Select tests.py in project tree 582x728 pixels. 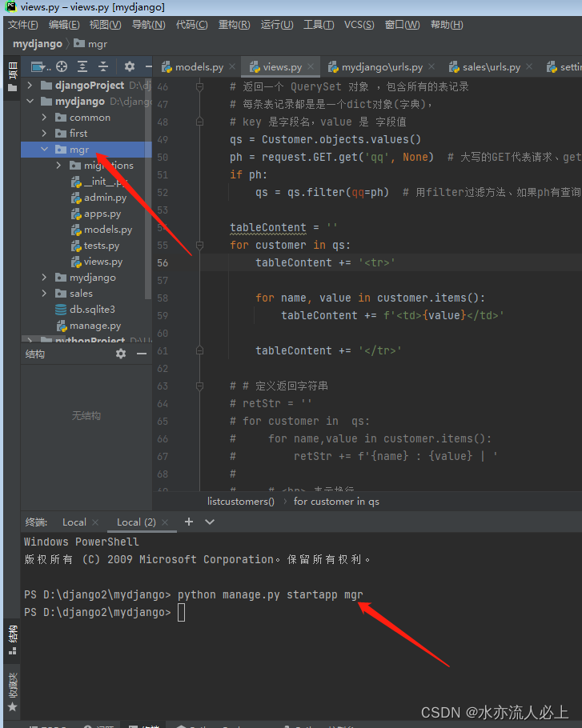coord(94,246)
